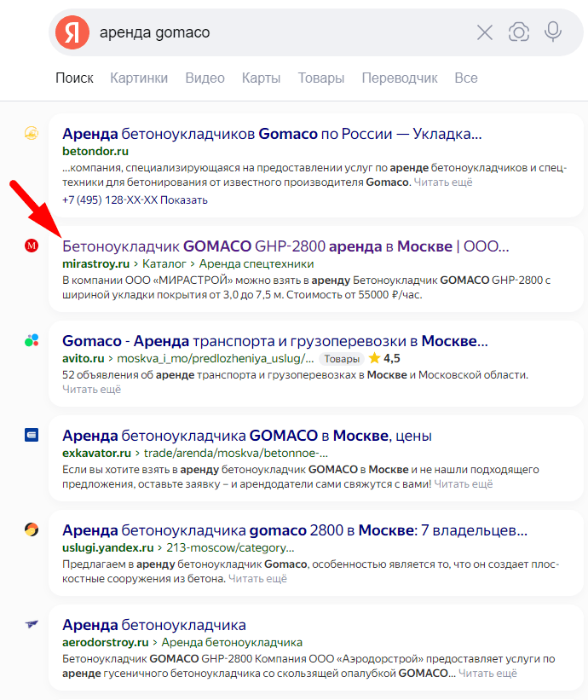Viewport: 588px width, 700px height.
Task: Click snippet text starting '52 объявления об аренде'
Action: click(295, 375)
